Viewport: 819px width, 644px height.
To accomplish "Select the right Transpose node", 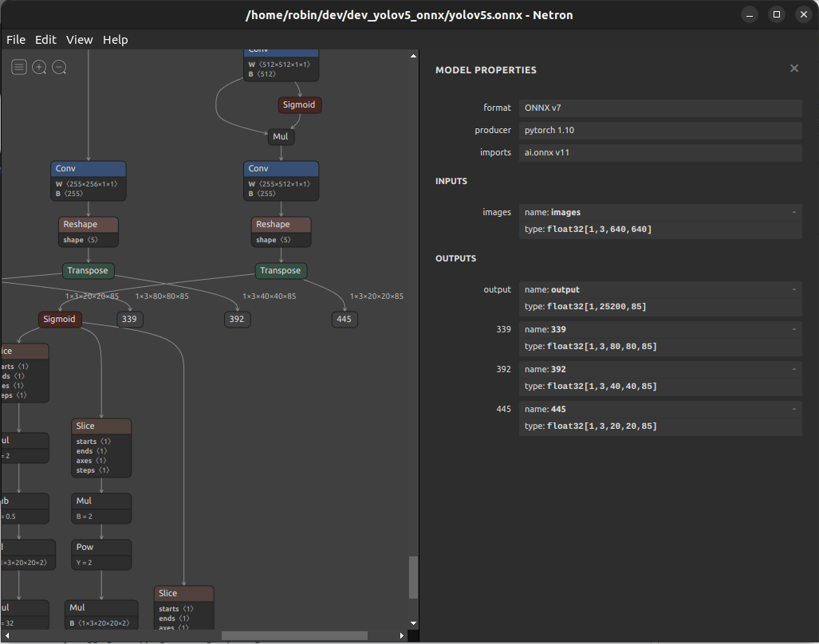I will point(281,270).
